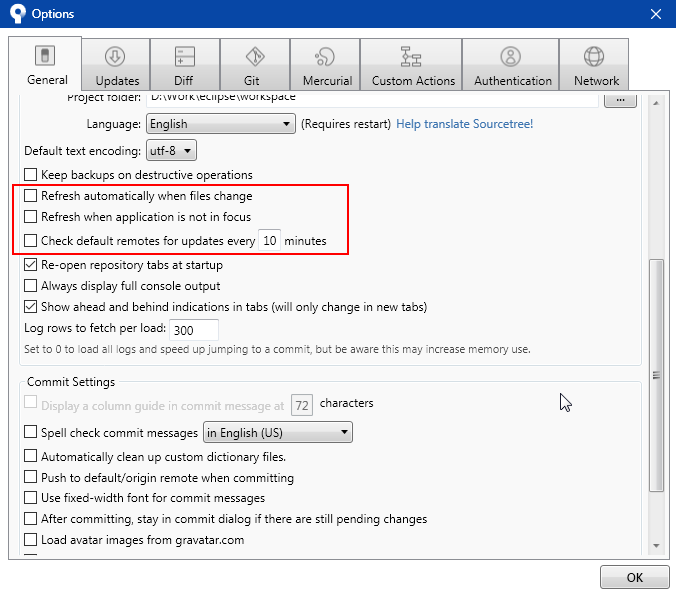Open the Git tab label
Screen dimensions: 676x594
(x=252, y=81)
